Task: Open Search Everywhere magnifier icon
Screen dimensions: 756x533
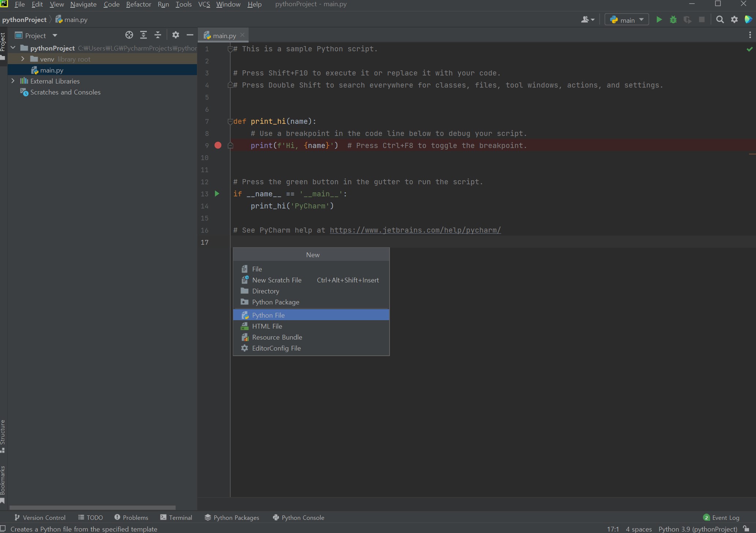Action: (x=720, y=20)
